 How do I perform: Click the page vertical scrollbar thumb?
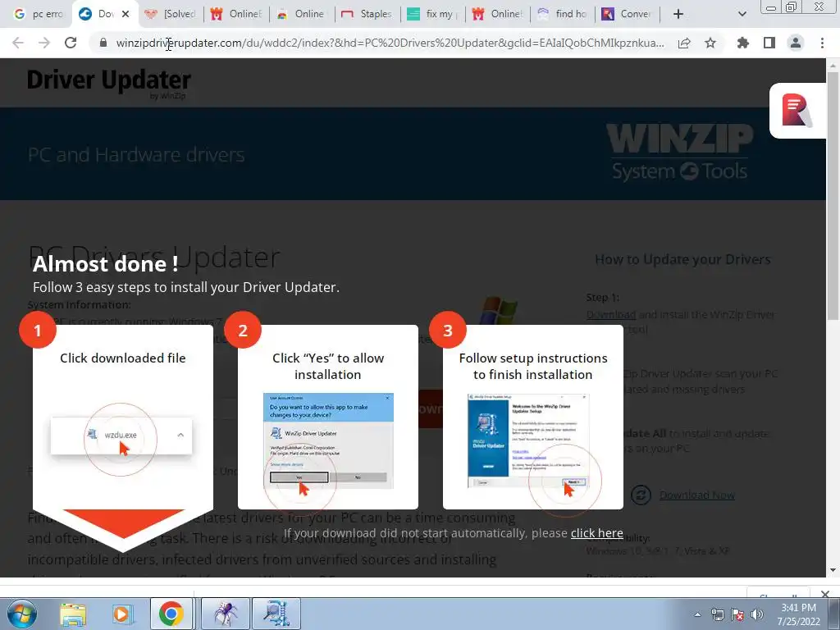tap(833, 195)
